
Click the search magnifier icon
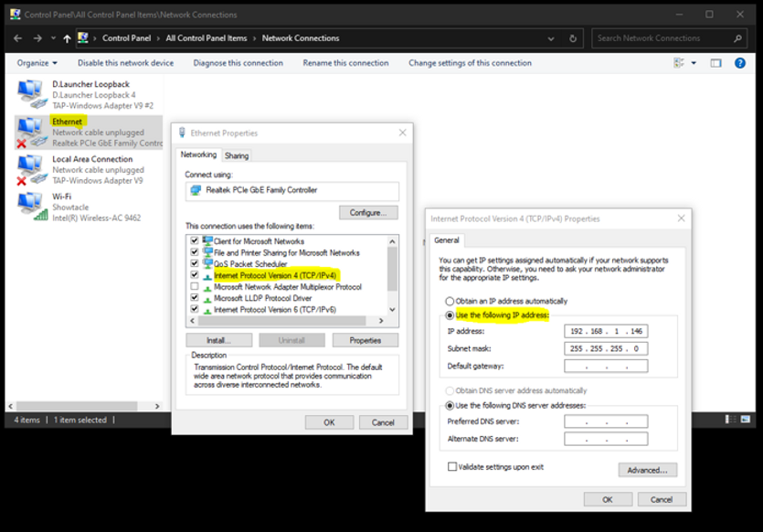pyautogui.click(x=737, y=38)
